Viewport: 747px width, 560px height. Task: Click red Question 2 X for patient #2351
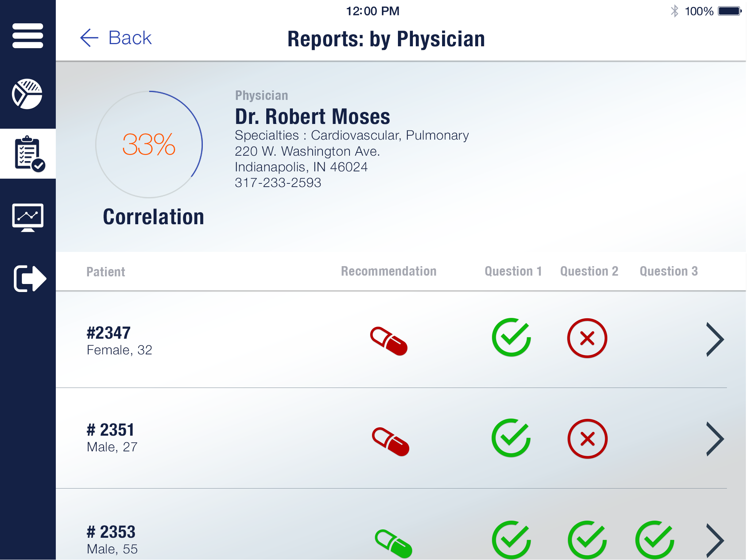point(587,439)
